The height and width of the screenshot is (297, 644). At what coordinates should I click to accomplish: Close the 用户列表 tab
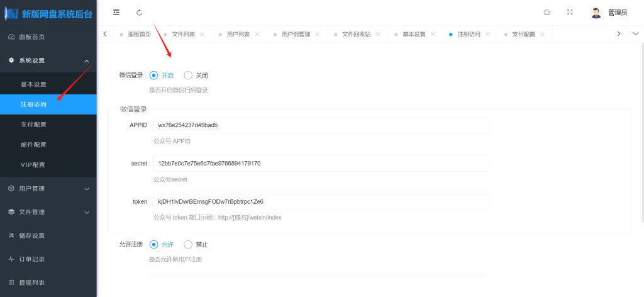(x=257, y=34)
